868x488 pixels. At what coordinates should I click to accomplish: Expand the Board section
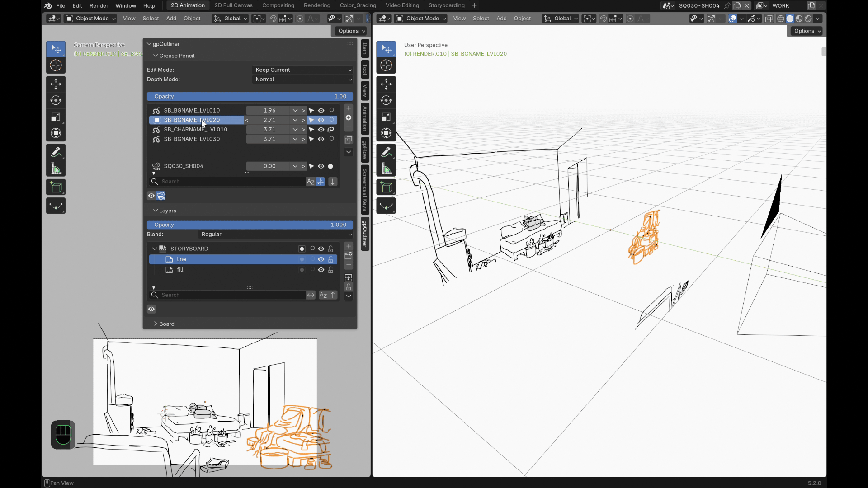pos(164,324)
